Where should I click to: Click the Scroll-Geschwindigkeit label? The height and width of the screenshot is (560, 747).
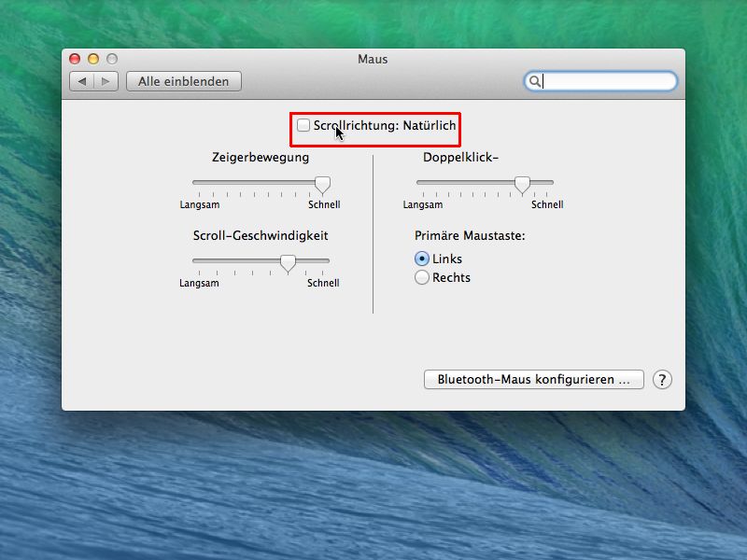coord(261,235)
